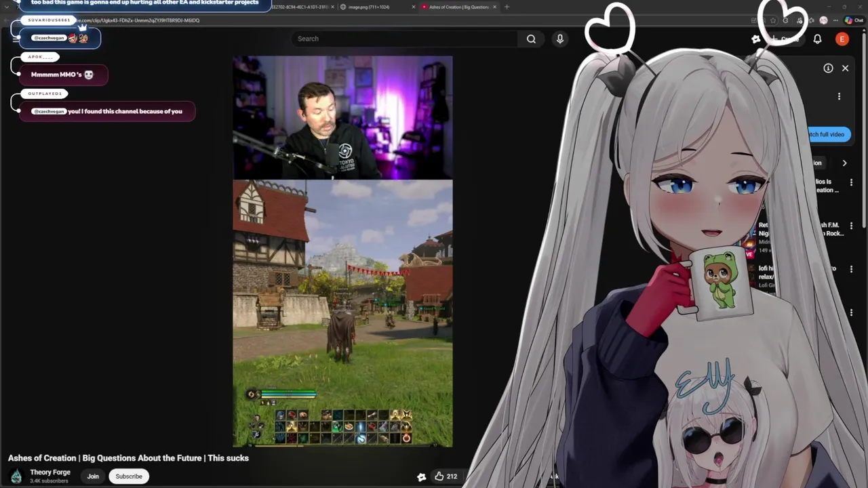Click the '3.4K subscribers' text
This screenshot has height=488, width=868.
pyautogui.click(x=49, y=481)
